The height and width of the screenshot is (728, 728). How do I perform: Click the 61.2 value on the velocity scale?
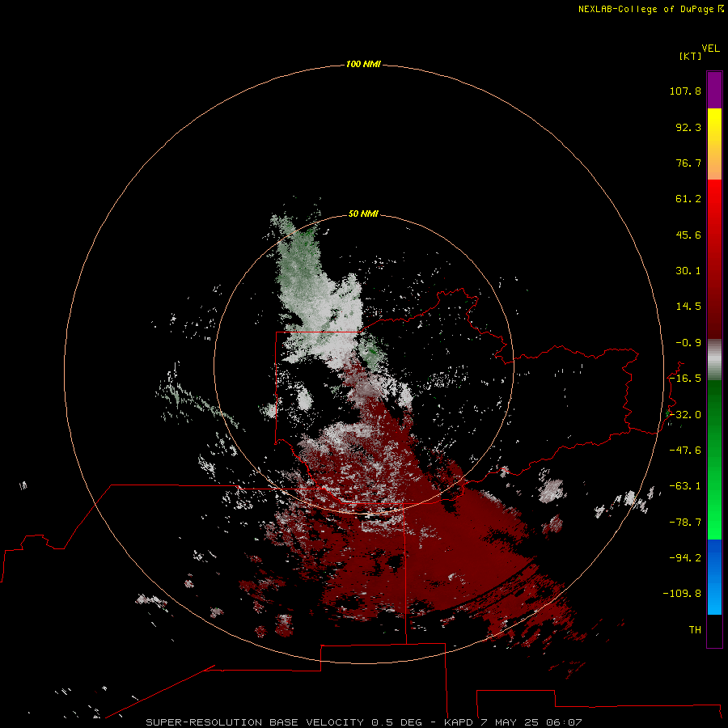pos(688,199)
